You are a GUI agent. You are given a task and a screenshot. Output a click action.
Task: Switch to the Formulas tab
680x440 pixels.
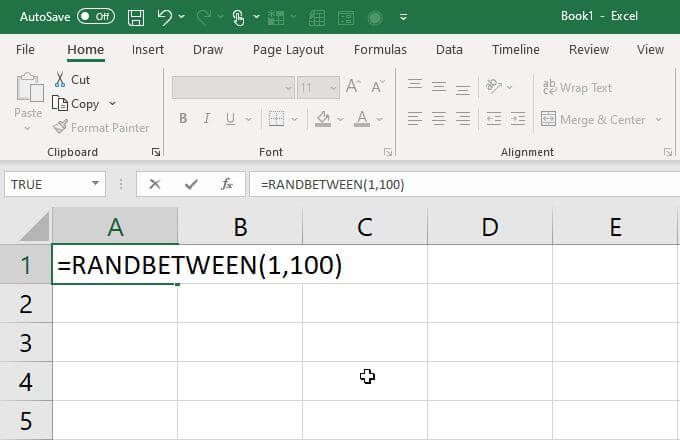point(380,49)
